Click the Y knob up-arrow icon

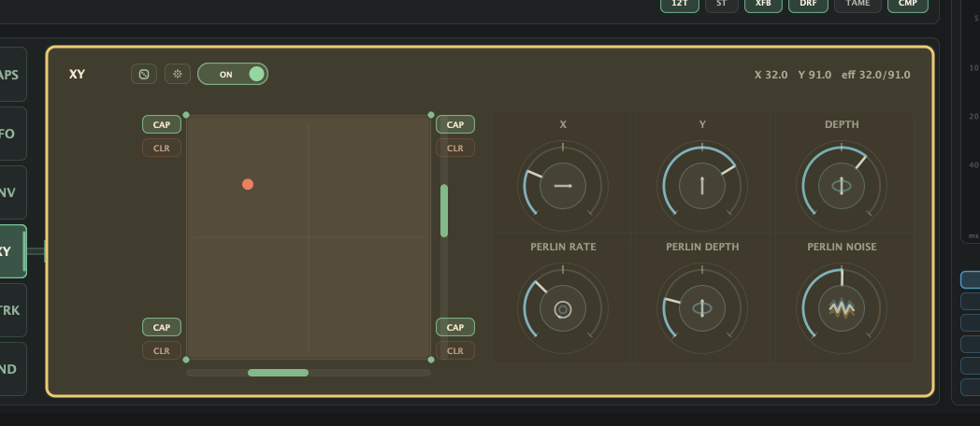(702, 186)
